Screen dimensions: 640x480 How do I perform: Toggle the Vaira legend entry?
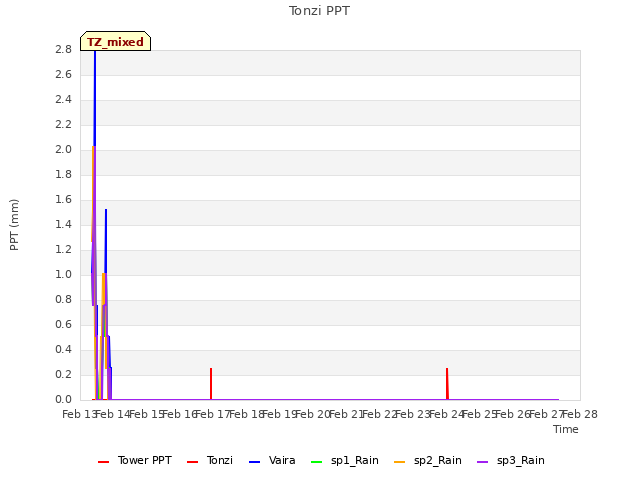click(272, 460)
